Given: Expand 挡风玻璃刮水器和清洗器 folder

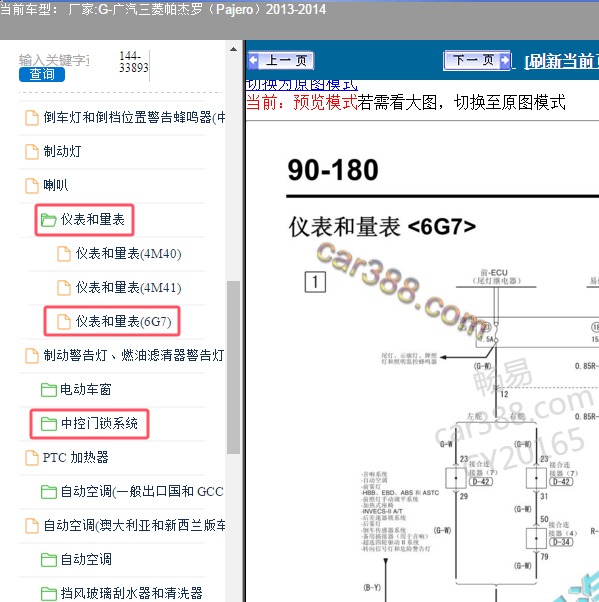Looking at the screenshot, I should pyautogui.click(x=131, y=593).
